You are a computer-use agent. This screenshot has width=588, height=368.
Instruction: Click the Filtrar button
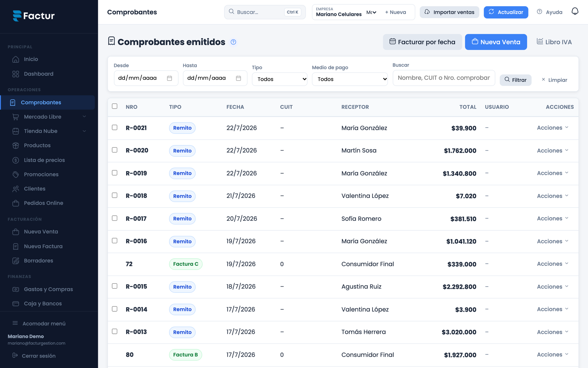click(x=516, y=80)
